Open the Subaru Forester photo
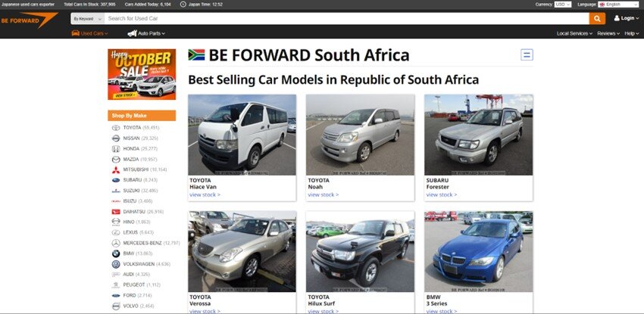 (x=479, y=135)
